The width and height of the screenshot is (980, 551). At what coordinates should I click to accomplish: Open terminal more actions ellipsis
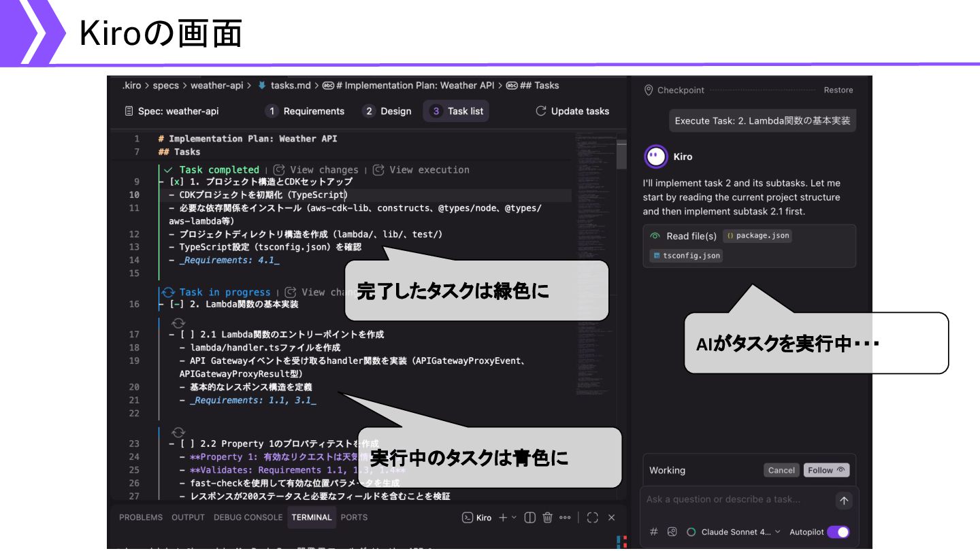[565, 518]
